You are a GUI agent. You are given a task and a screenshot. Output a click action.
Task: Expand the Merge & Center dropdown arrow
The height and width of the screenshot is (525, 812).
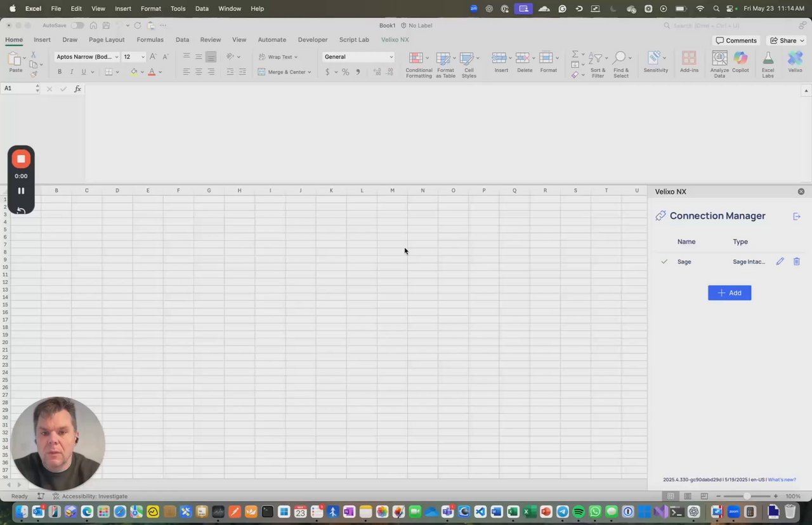pos(310,72)
